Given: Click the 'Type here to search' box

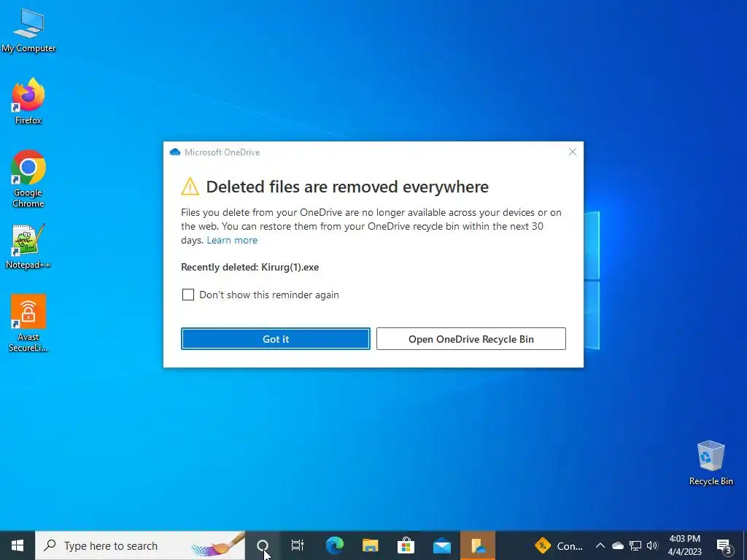Looking at the screenshot, I should tap(140, 545).
